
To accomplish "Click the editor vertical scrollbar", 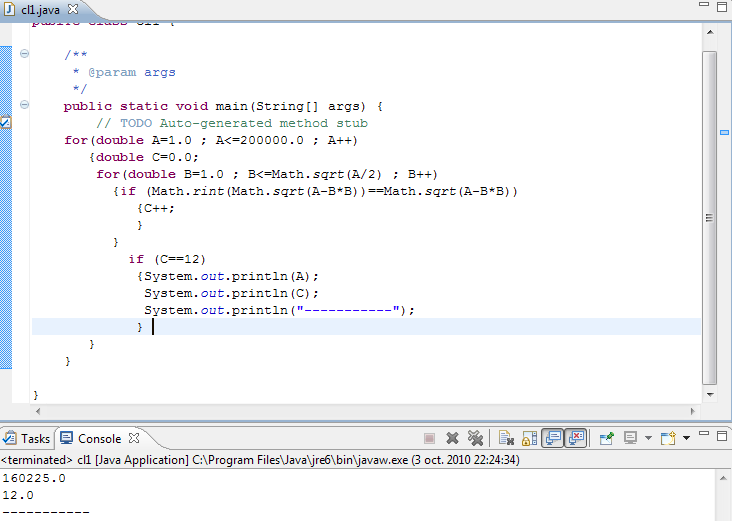I will click(x=709, y=218).
